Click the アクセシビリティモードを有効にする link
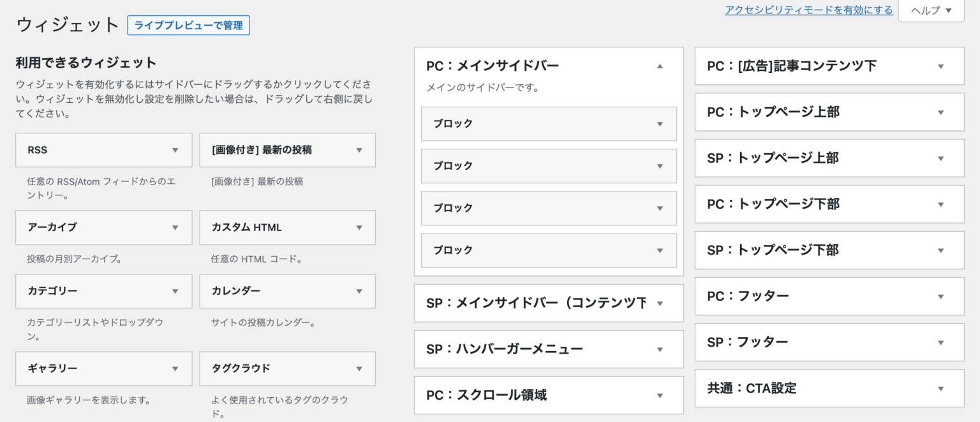The height and width of the screenshot is (422, 980). (808, 10)
